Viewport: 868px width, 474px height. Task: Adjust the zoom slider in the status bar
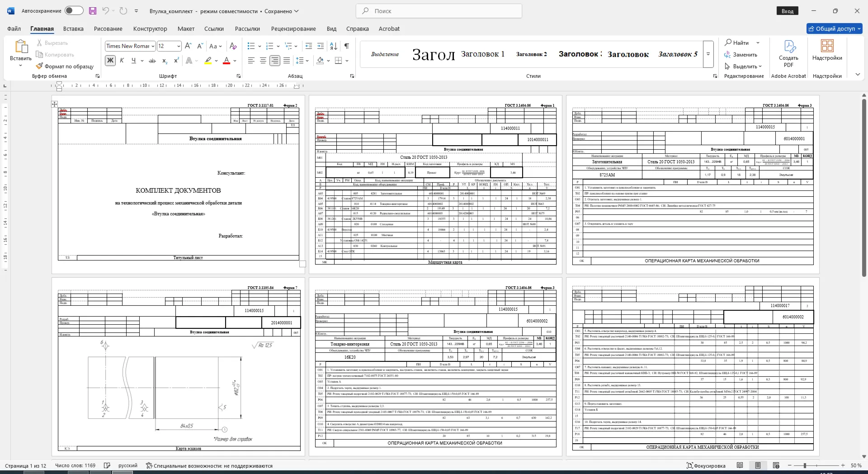pos(805,465)
